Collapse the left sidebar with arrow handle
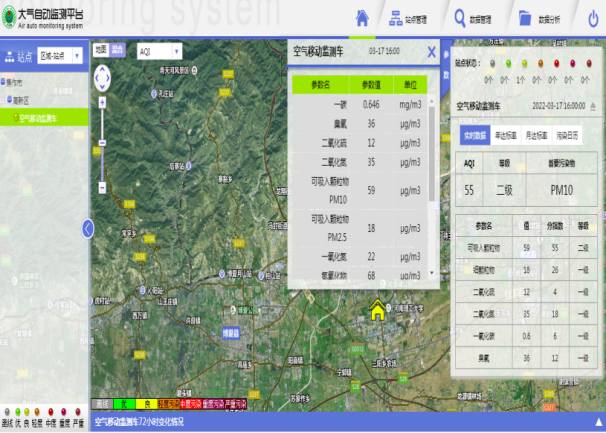The image size is (606, 433). (88, 229)
